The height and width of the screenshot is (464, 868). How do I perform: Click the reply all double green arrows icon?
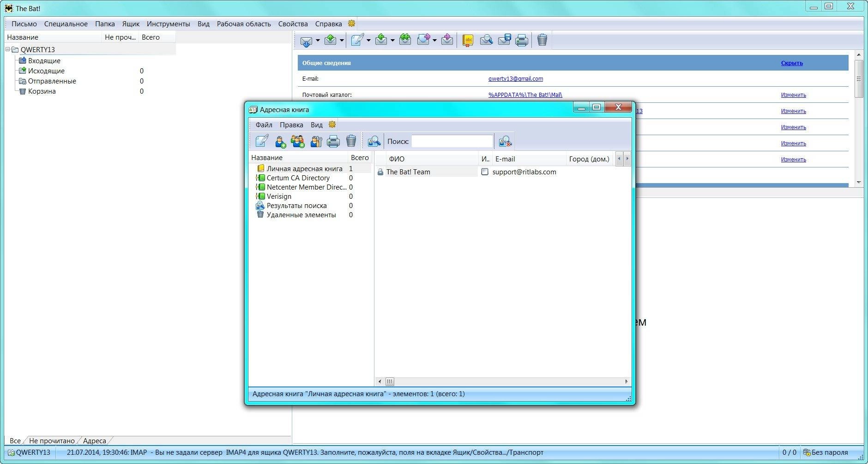point(405,40)
